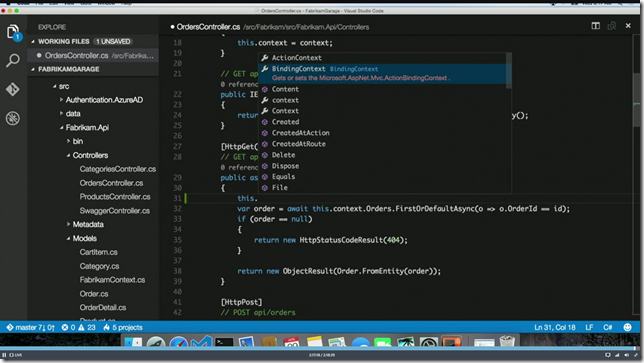Open Order.cs in the Models folder
This screenshot has width=644, height=363.
point(94,294)
